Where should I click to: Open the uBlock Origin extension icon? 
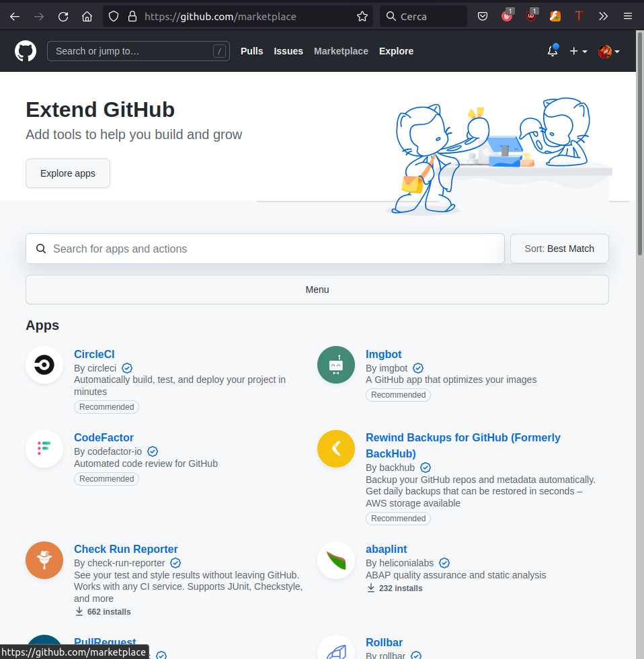[x=531, y=16]
